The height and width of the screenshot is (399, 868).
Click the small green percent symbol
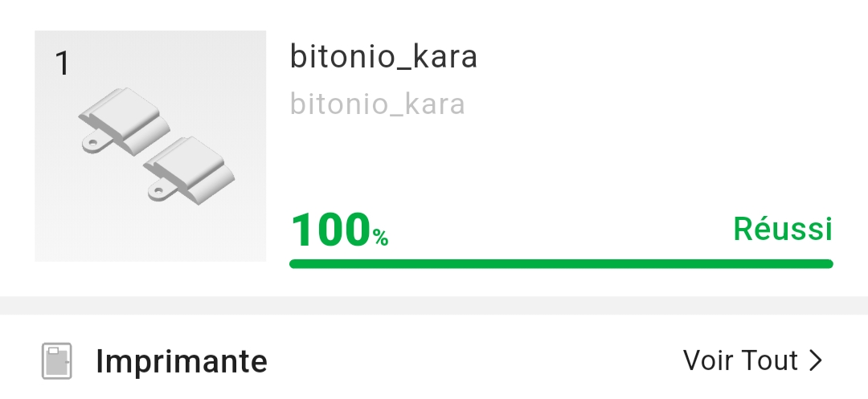tap(380, 238)
